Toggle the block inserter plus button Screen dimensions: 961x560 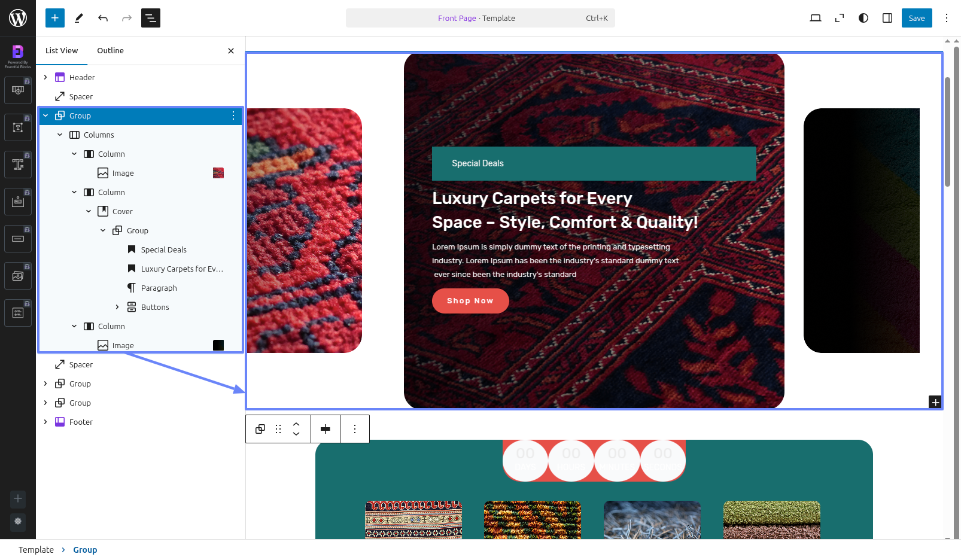[55, 18]
